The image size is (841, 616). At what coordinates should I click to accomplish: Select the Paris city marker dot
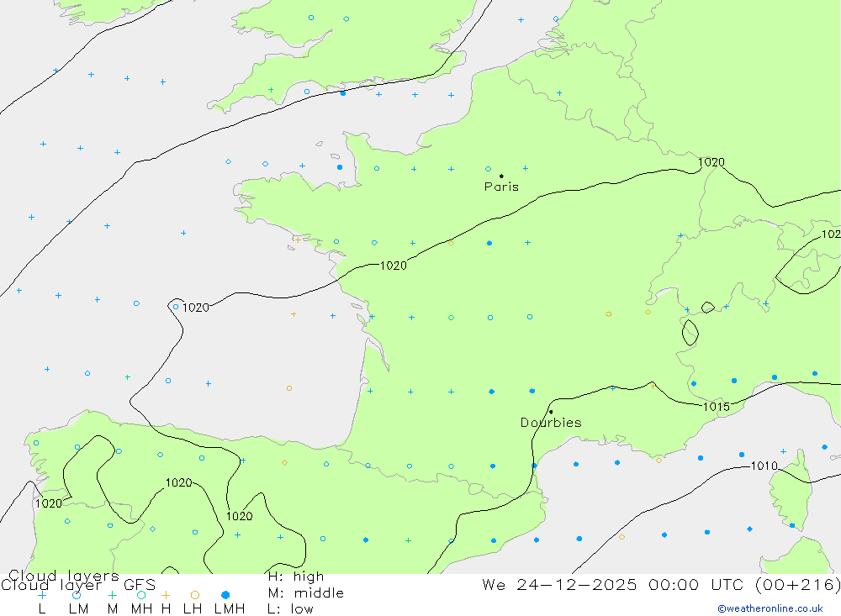(x=501, y=176)
